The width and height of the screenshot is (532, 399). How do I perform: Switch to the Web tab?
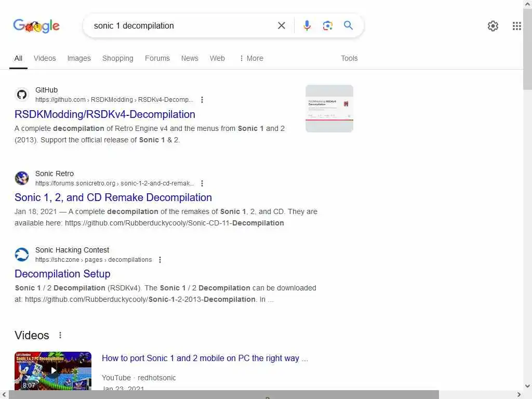pos(217,58)
